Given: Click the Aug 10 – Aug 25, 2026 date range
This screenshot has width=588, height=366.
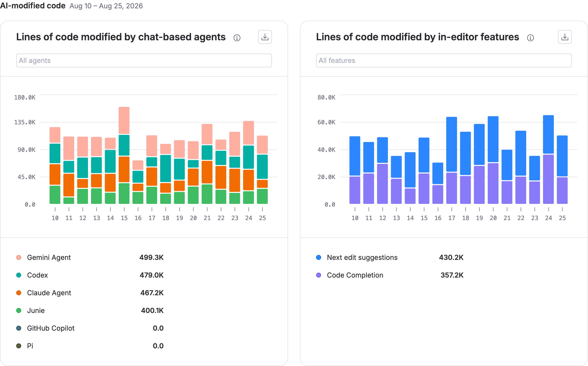Looking at the screenshot, I should tap(106, 6).
